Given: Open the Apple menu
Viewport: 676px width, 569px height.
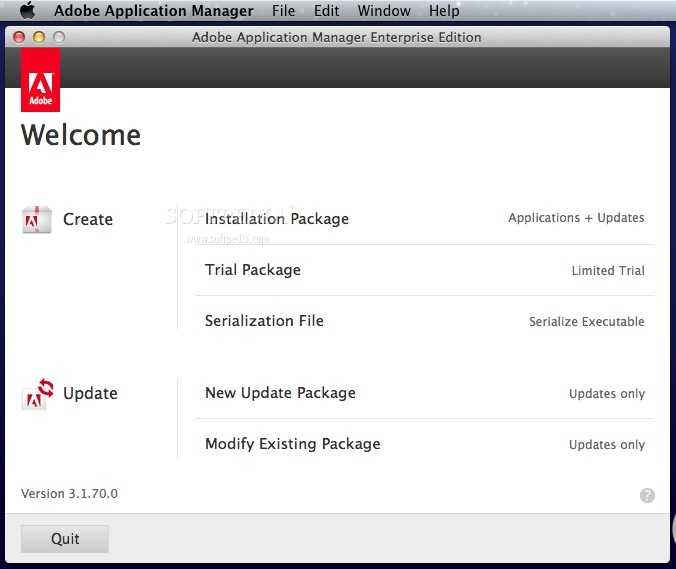Looking at the screenshot, I should tap(28, 10).
